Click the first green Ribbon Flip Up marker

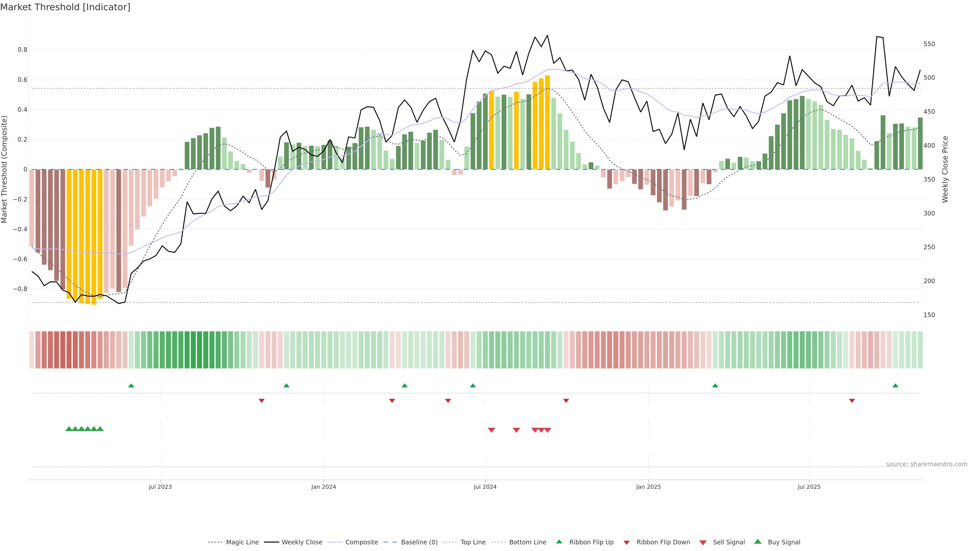click(x=131, y=386)
